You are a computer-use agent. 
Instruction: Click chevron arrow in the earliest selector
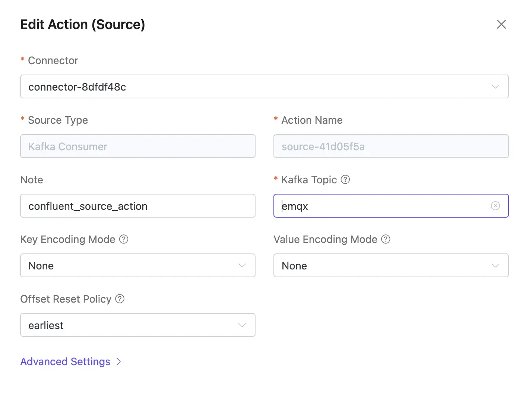[x=242, y=325]
